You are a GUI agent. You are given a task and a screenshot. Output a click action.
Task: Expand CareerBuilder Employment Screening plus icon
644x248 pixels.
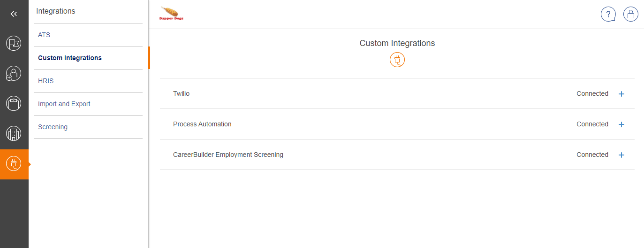pos(621,155)
